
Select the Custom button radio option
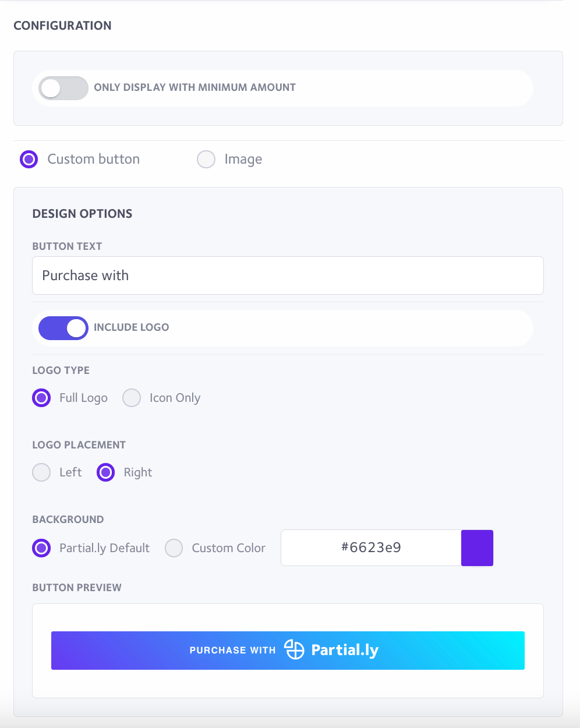coord(29,159)
